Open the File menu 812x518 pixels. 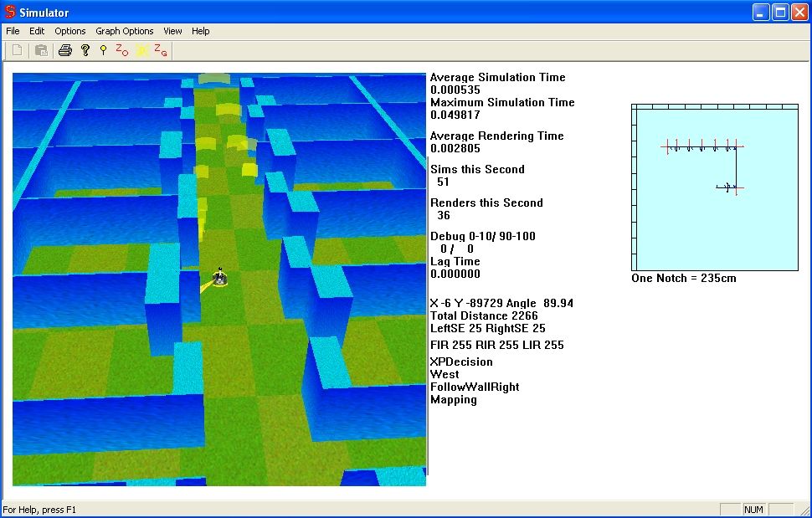point(13,31)
